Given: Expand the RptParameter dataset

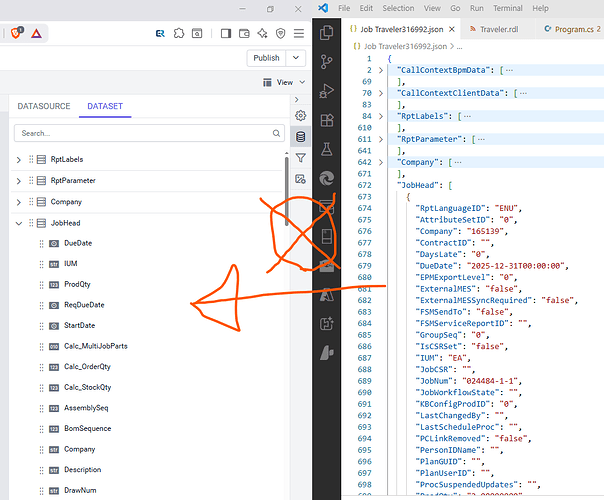Looking at the screenshot, I should pyautogui.click(x=18, y=181).
